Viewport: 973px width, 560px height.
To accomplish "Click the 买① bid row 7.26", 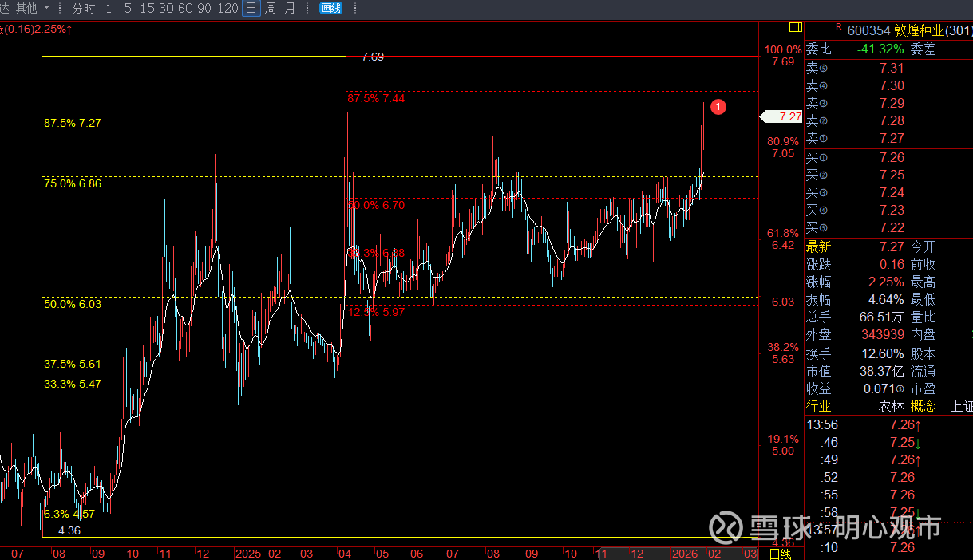I will pyautogui.click(x=888, y=158).
